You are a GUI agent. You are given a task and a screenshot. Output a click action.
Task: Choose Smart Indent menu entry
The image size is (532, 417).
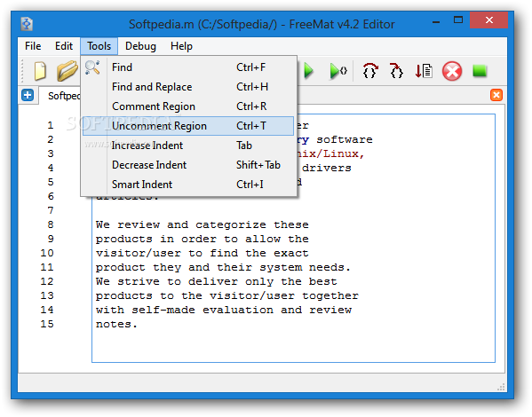tap(188, 185)
